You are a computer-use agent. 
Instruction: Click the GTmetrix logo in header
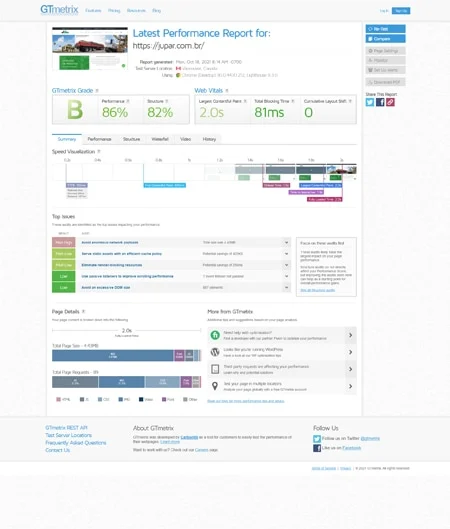59,10
